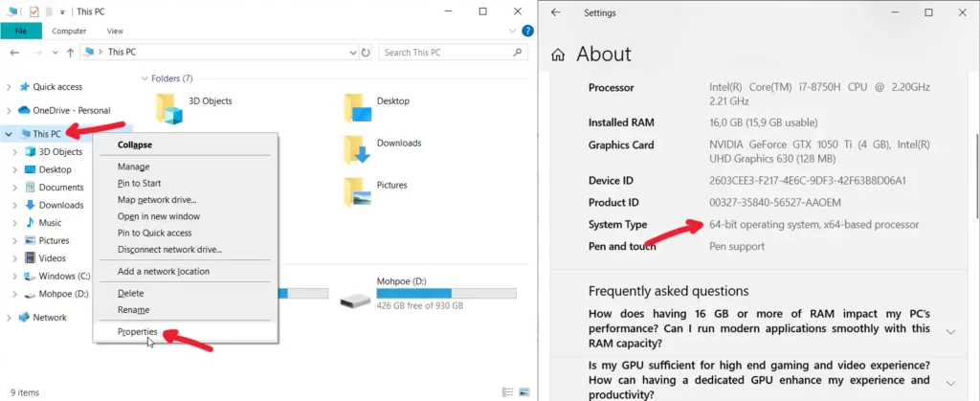Open the recent locations dropdown arrow
Viewport: 980px width, 401px height.
point(55,53)
